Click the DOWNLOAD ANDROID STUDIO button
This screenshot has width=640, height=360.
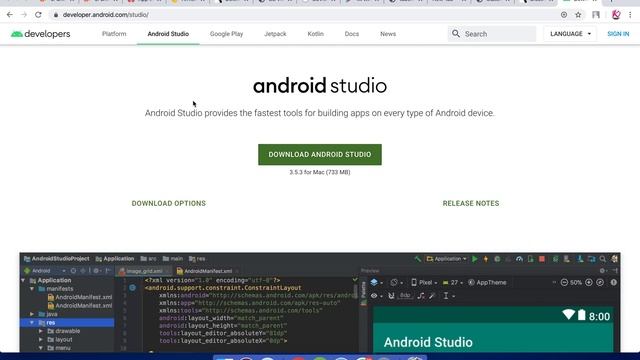[x=320, y=154]
